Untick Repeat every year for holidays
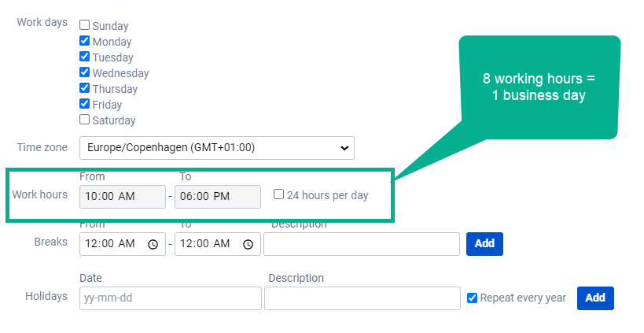The image size is (644, 333). click(472, 298)
